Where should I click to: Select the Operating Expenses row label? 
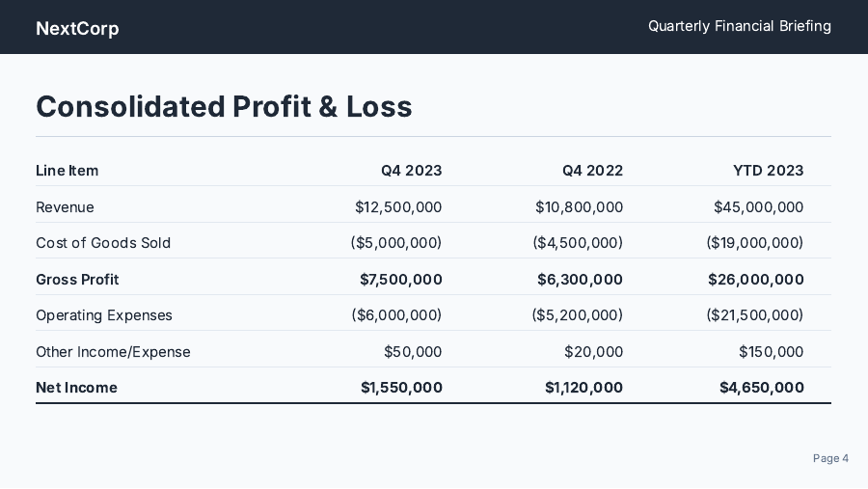(104, 315)
